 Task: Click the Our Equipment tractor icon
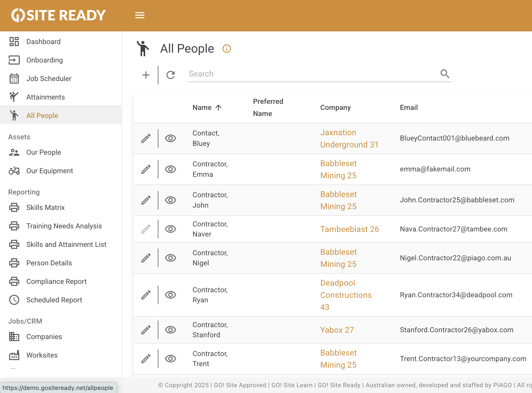coord(14,171)
